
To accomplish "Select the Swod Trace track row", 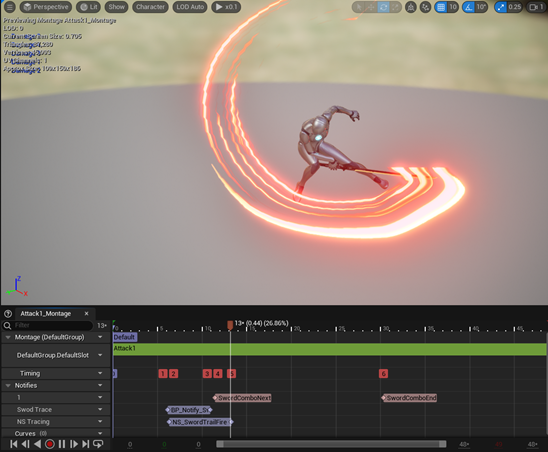I will [56, 409].
